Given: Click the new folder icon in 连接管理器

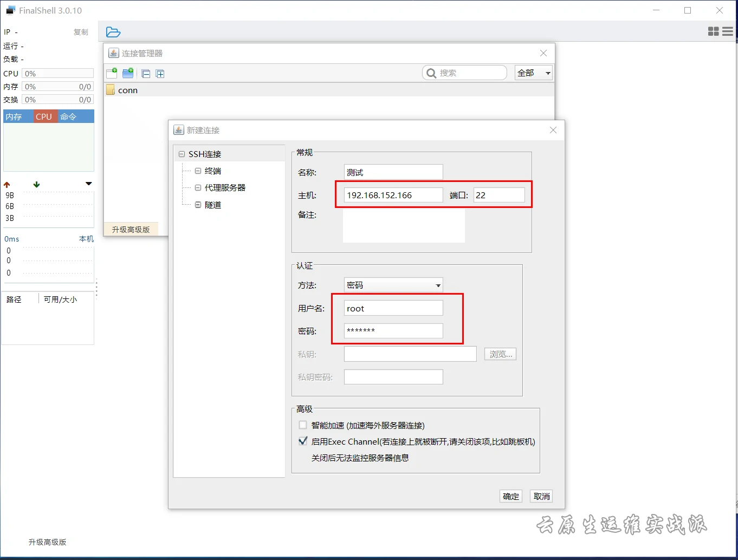Looking at the screenshot, I should tap(128, 73).
